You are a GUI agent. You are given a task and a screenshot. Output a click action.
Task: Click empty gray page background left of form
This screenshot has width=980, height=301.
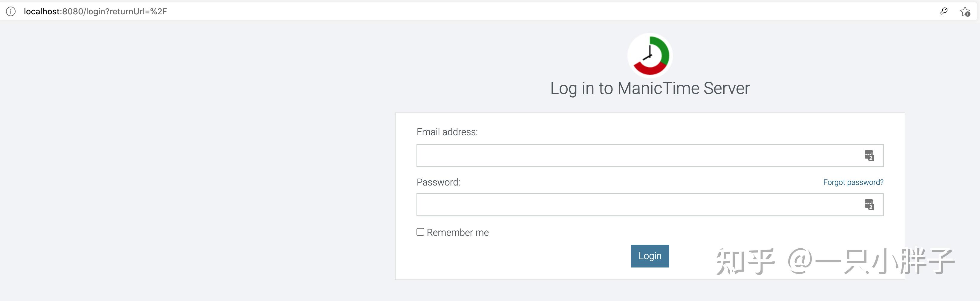[190, 171]
